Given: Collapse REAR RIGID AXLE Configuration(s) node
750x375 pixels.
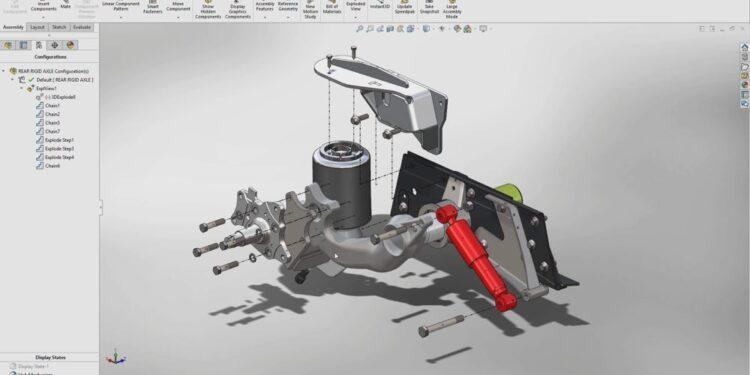Looking at the screenshot, I should click(4, 71).
